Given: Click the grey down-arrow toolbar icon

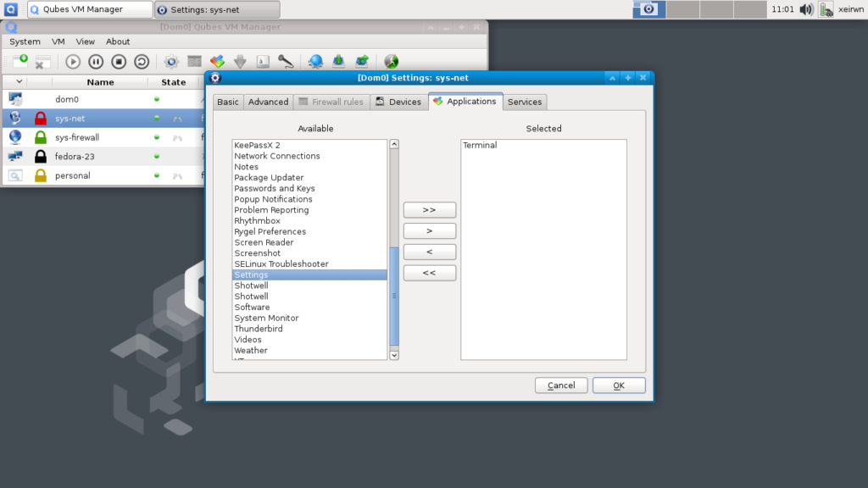Looking at the screenshot, I should pos(240,61).
